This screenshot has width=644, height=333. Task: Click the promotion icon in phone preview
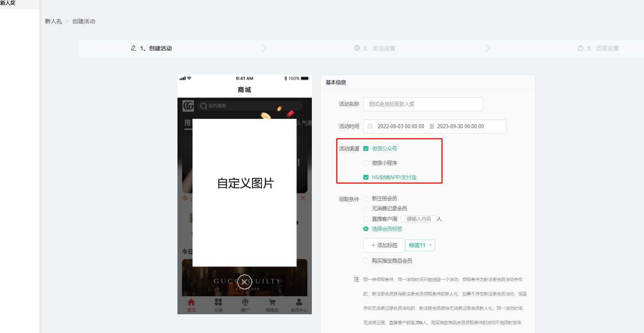[x=245, y=303]
